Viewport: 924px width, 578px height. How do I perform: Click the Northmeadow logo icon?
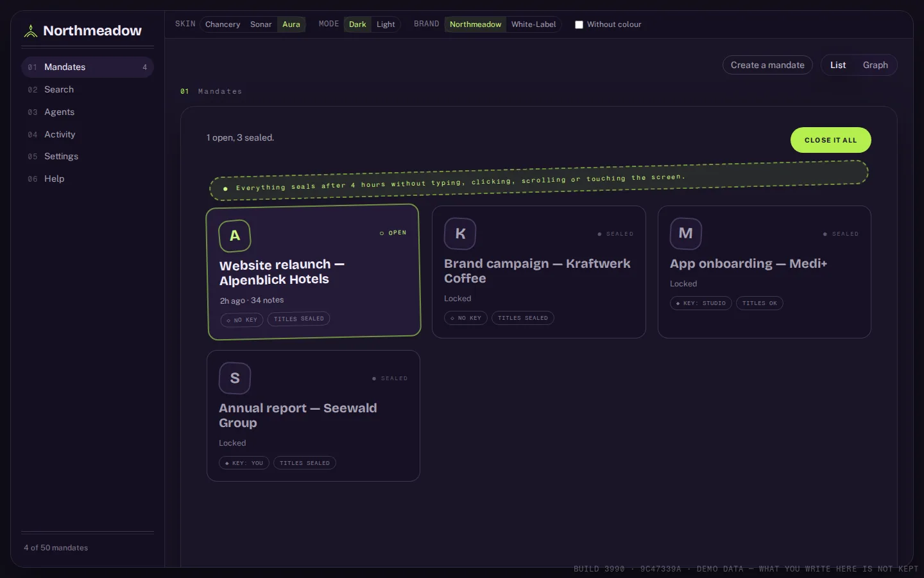coord(31,31)
